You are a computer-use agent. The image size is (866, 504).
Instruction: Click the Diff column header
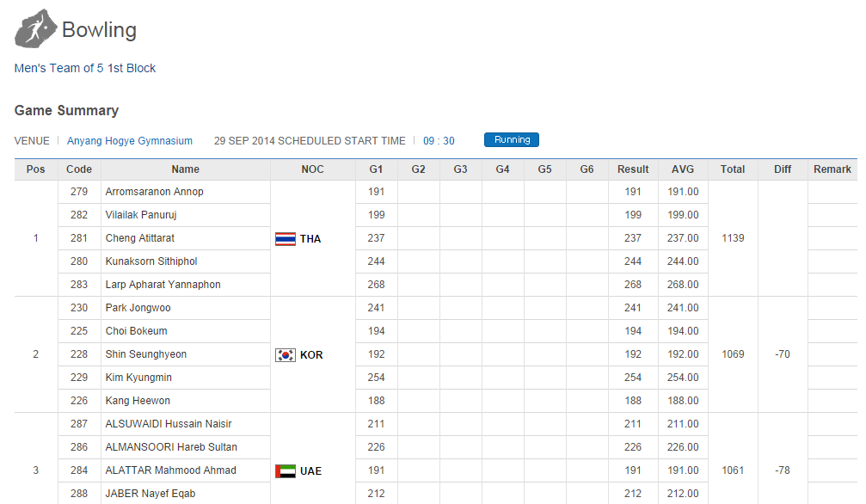[x=783, y=169]
